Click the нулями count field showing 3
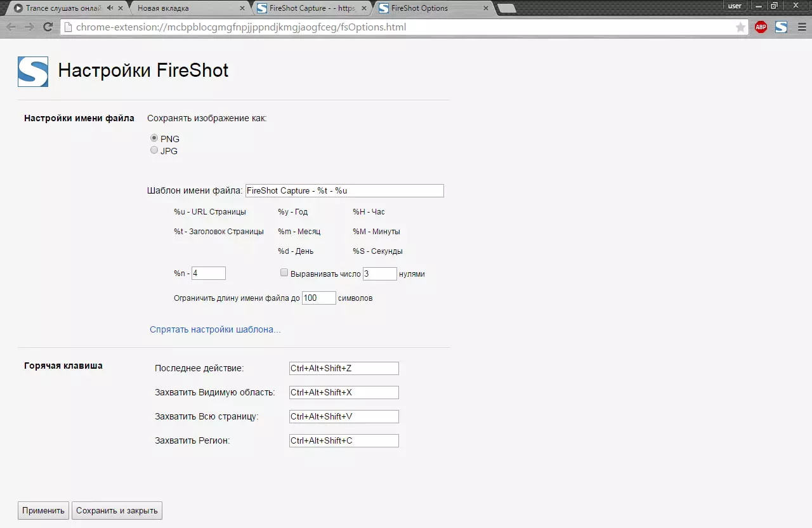The width and height of the screenshot is (812, 528). pyautogui.click(x=380, y=274)
